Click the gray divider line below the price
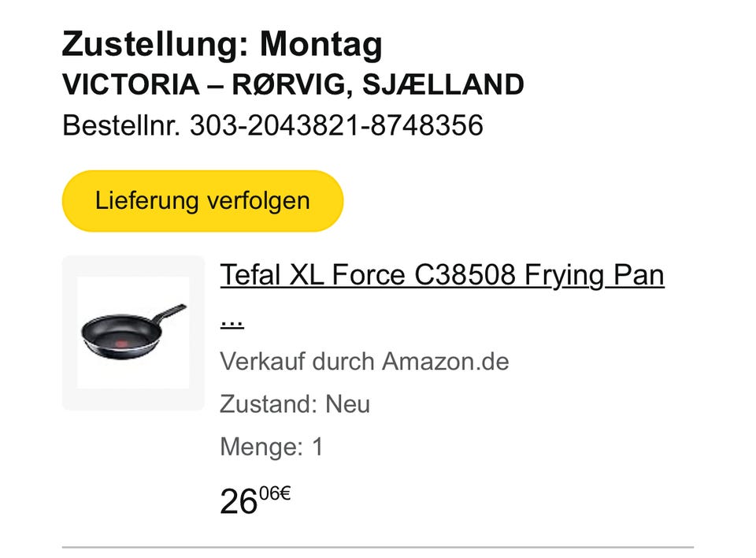This screenshot has height=558, width=756. coord(378,546)
